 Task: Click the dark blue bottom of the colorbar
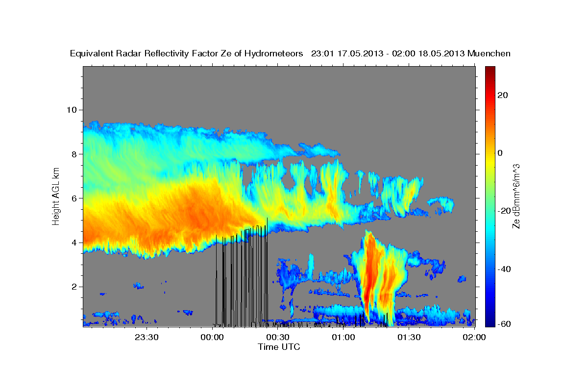point(490,323)
